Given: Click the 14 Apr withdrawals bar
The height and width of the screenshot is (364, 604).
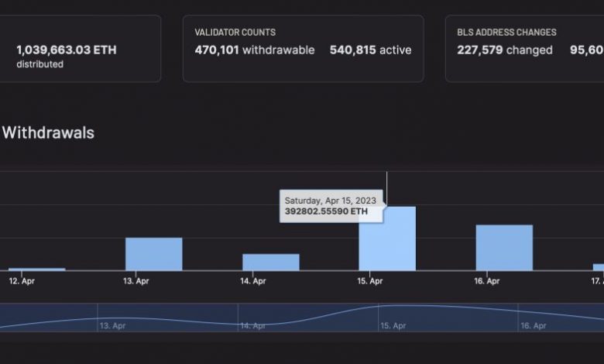Looking at the screenshot, I should [x=270, y=262].
